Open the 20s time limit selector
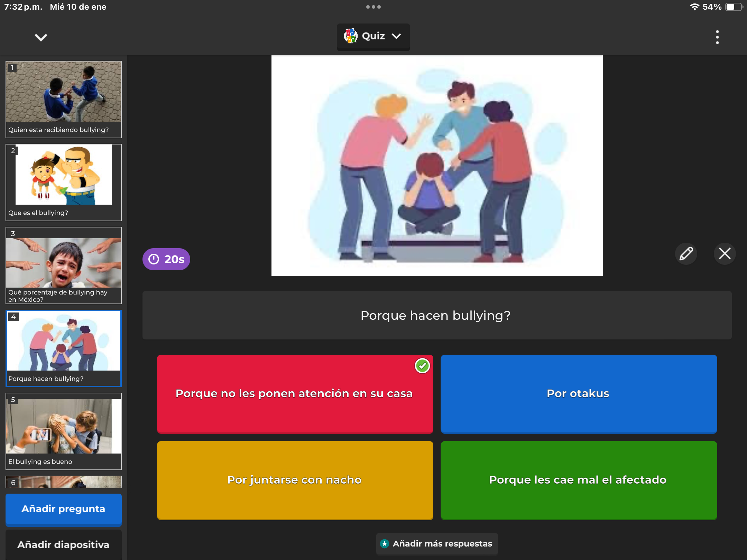The height and width of the screenshot is (560, 747). point(166,259)
